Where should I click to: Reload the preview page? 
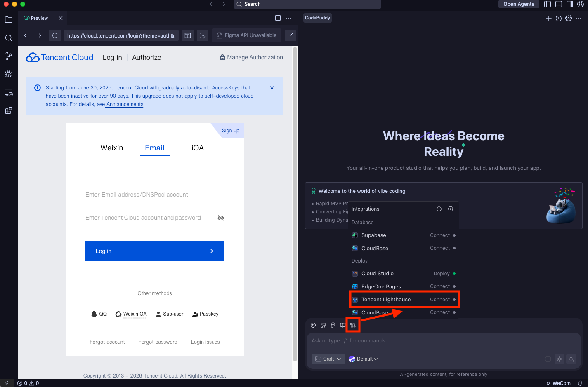(54, 35)
